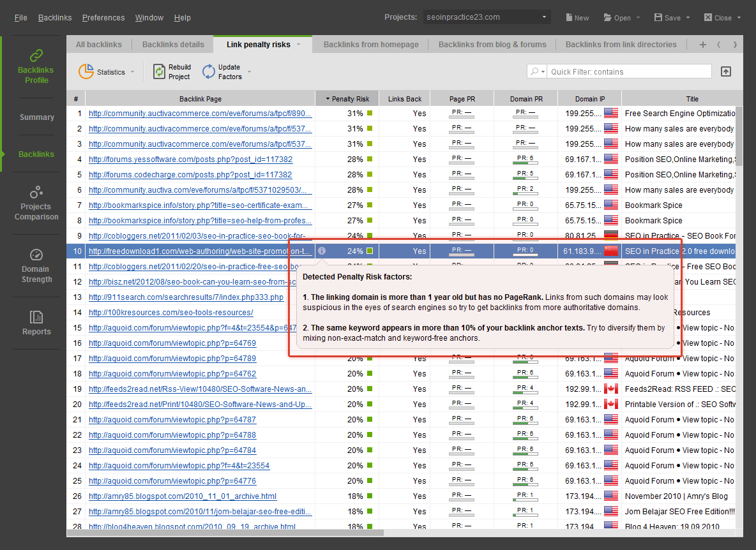Click the search magnifier filter icon
The image size is (756, 550).
click(534, 71)
